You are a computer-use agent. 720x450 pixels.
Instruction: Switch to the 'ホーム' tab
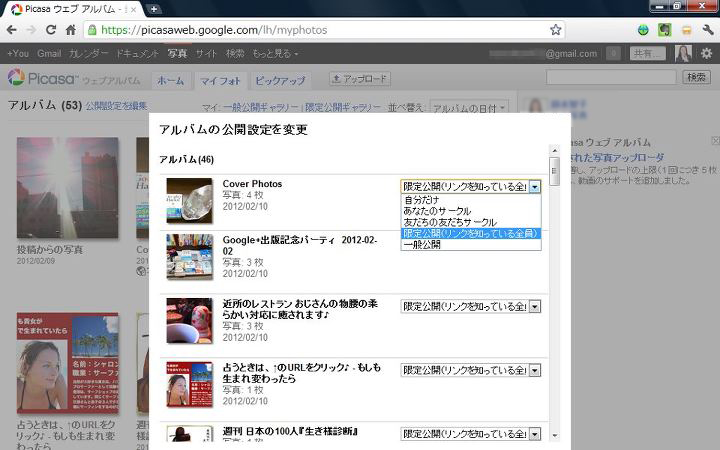click(x=171, y=79)
